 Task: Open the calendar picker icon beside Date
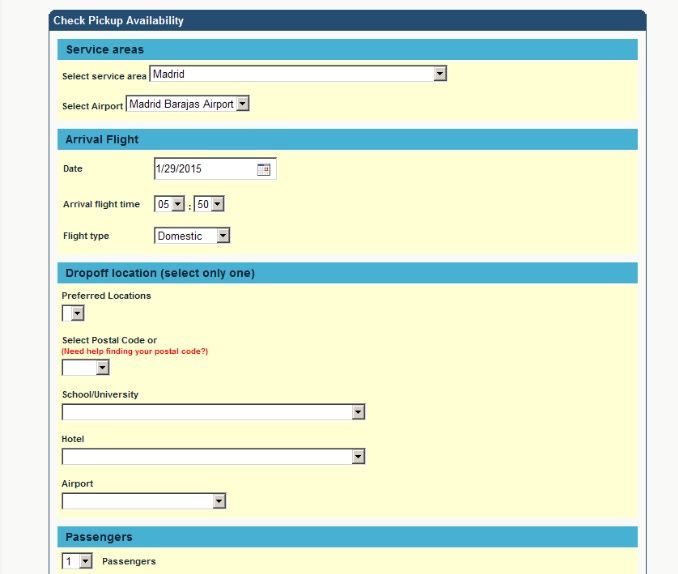[x=263, y=169]
